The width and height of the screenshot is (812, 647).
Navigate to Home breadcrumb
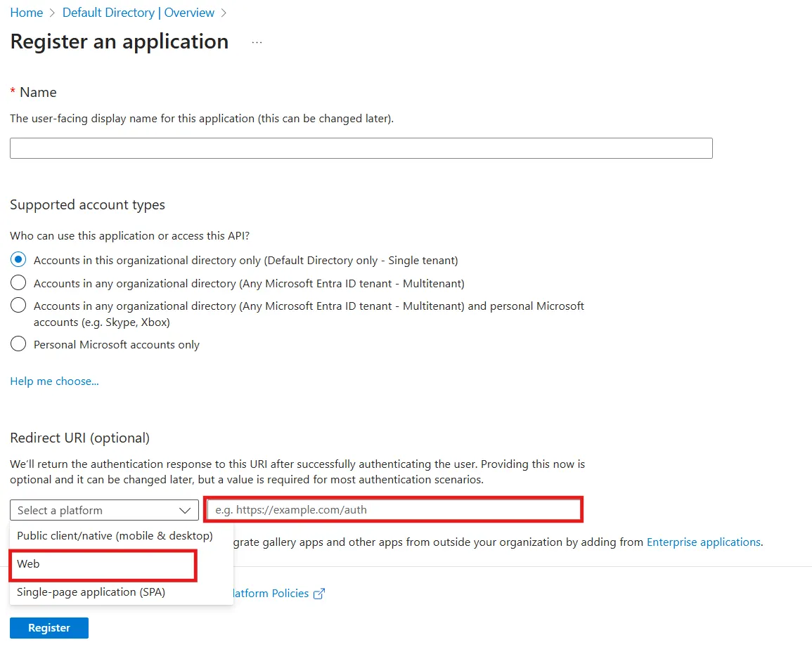27,12
